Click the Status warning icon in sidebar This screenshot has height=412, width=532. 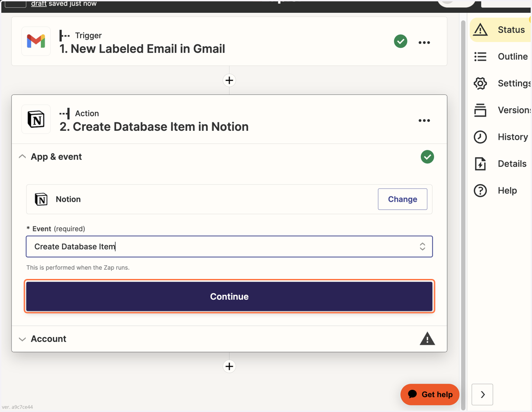click(x=481, y=30)
